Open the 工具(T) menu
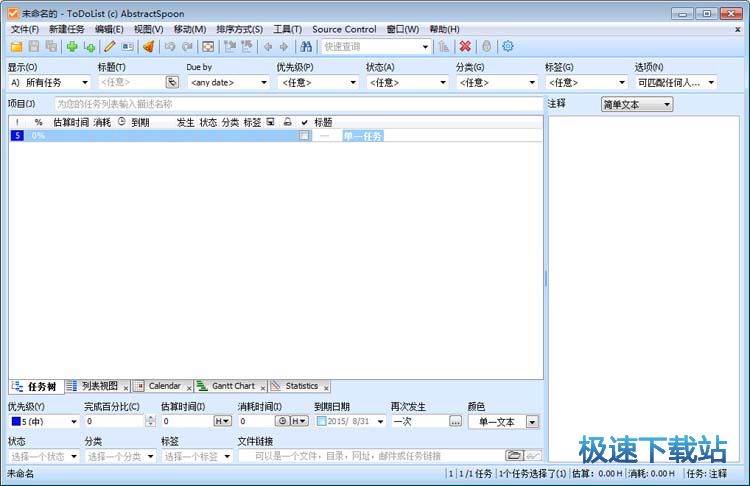This screenshot has width=750, height=486. click(288, 29)
